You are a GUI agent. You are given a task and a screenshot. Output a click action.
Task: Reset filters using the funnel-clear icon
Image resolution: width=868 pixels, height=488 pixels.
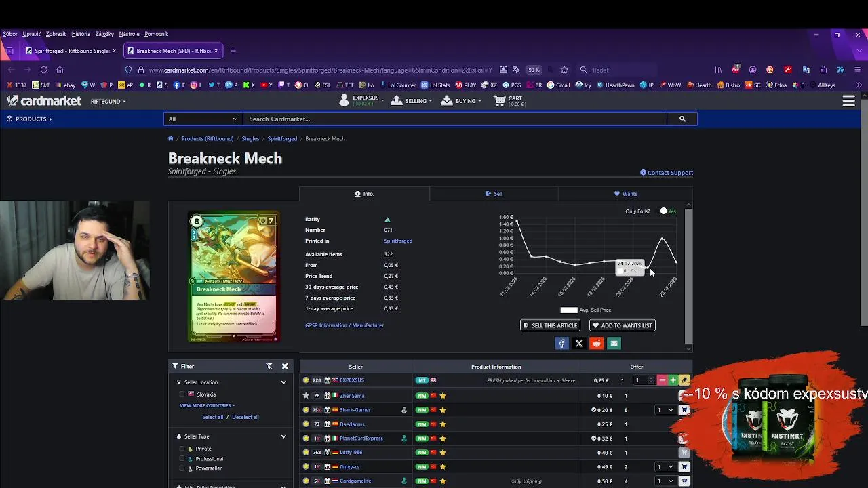click(269, 366)
